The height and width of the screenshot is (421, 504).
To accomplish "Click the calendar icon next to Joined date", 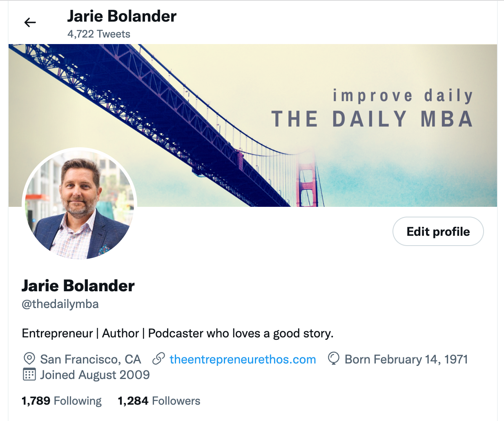I will tap(29, 374).
